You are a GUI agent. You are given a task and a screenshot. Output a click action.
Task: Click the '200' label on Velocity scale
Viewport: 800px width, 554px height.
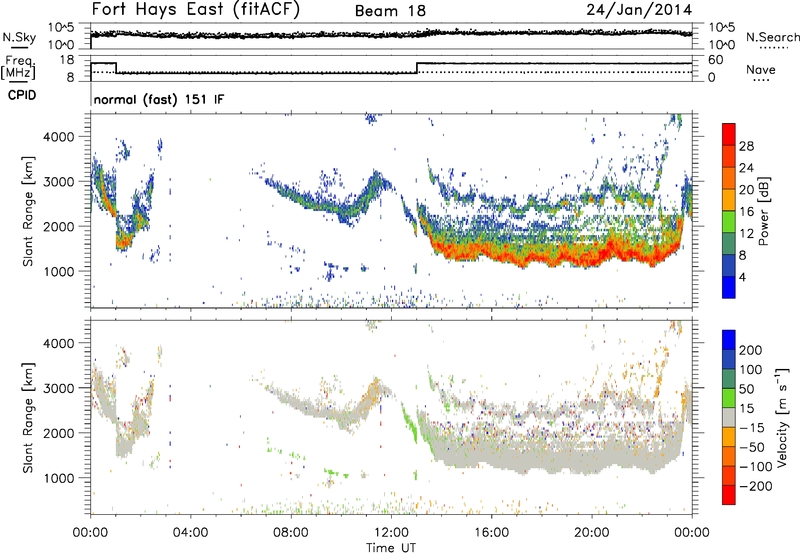coord(751,350)
